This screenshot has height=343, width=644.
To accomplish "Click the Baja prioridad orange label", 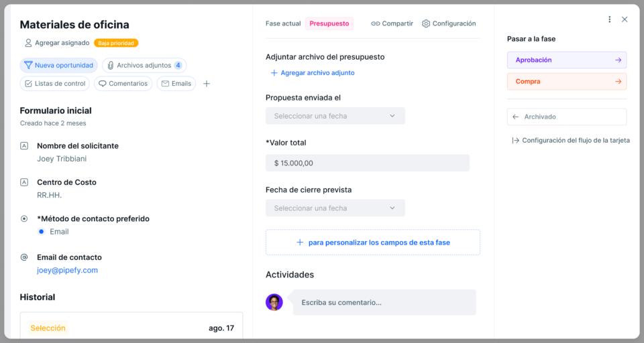I will point(116,43).
